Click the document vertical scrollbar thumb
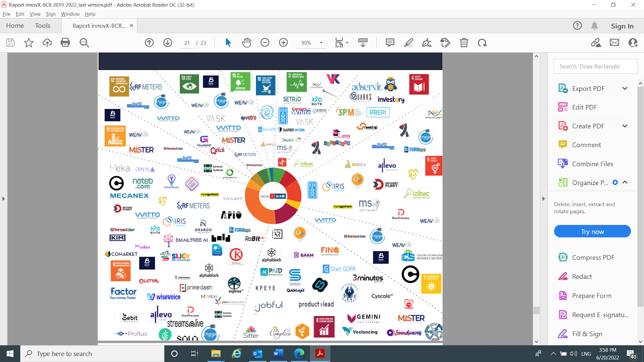 536,310
